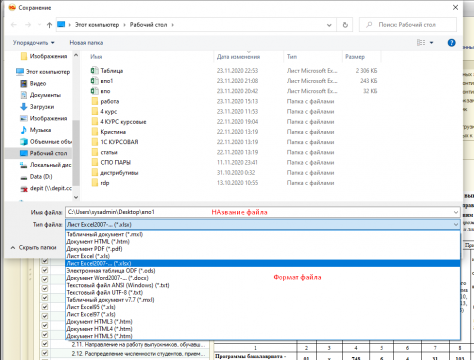The height and width of the screenshot is (360, 474).
Task: Open Музыка in the sidebar
Action: [x=36, y=130]
